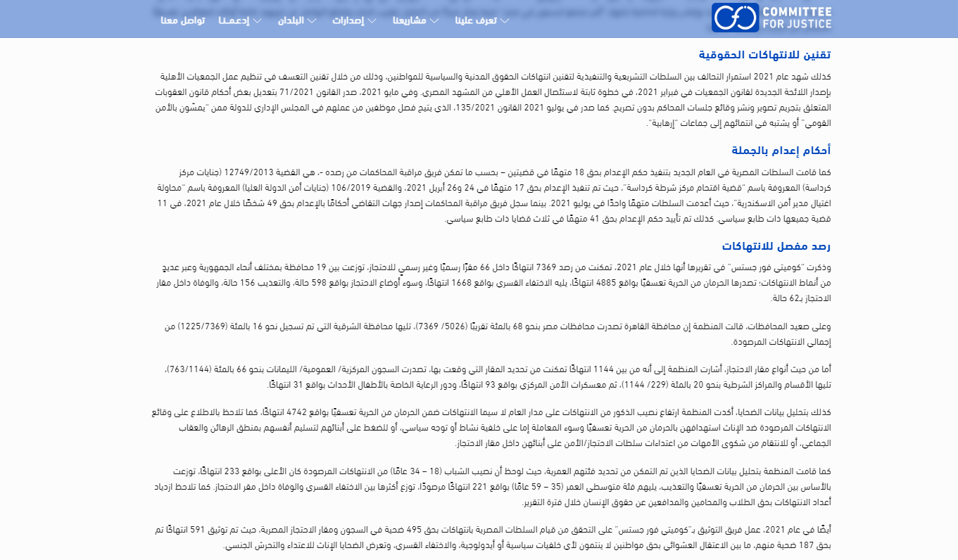
Task: Select the chevron beside مشاريعنا
Action: point(434,20)
